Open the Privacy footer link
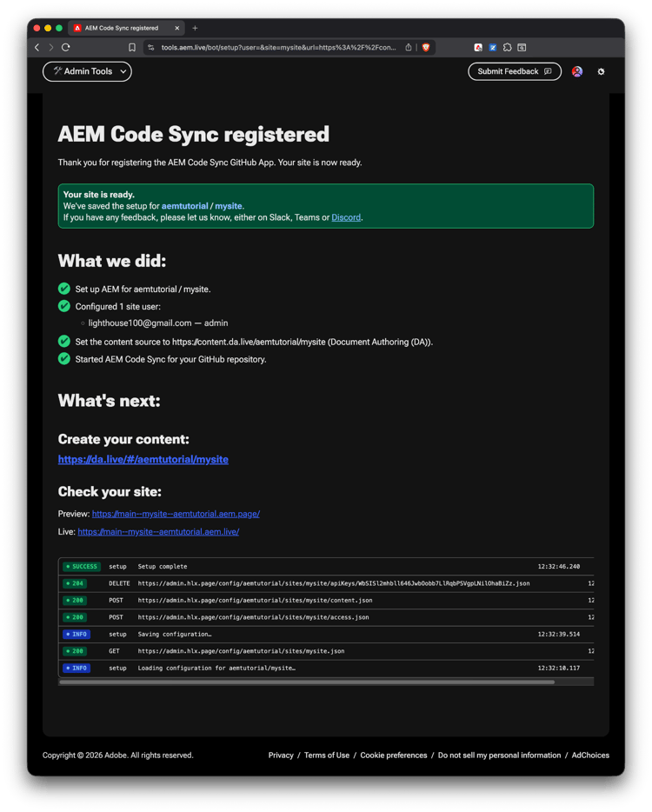The width and height of the screenshot is (652, 812). [281, 755]
